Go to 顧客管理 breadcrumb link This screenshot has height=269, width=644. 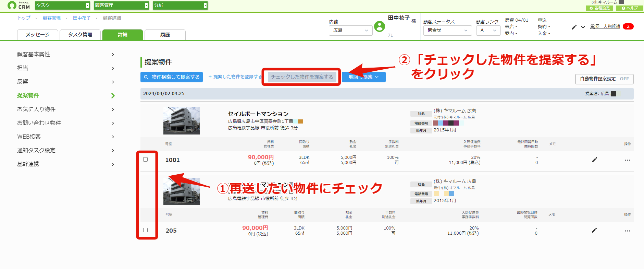[x=52, y=18]
